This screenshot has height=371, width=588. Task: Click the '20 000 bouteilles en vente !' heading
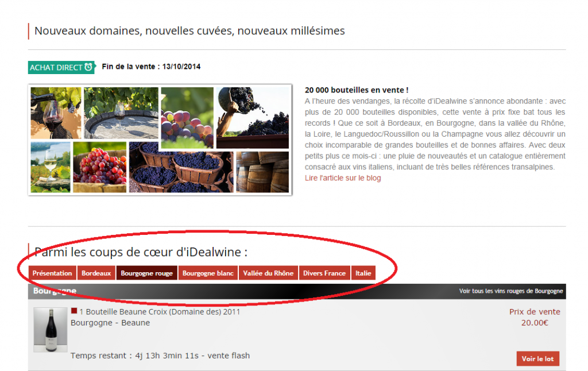(356, 90)
